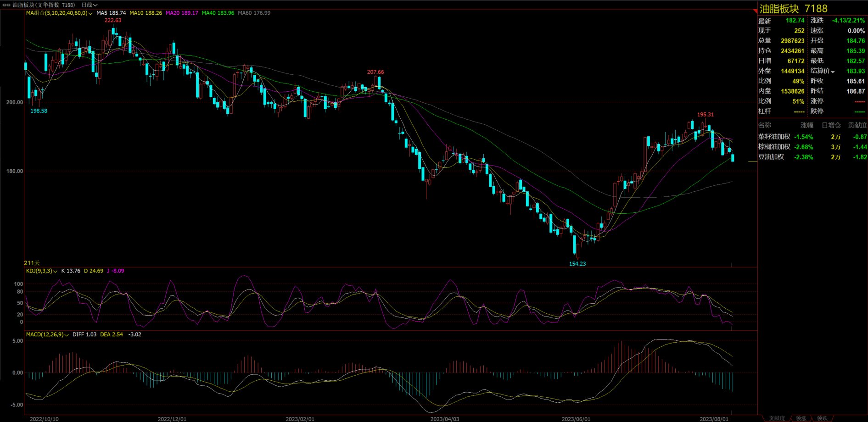Screen dimensions: 868x422
Task: Click the MA10 188.26 value label
Action: coord(146,13)
